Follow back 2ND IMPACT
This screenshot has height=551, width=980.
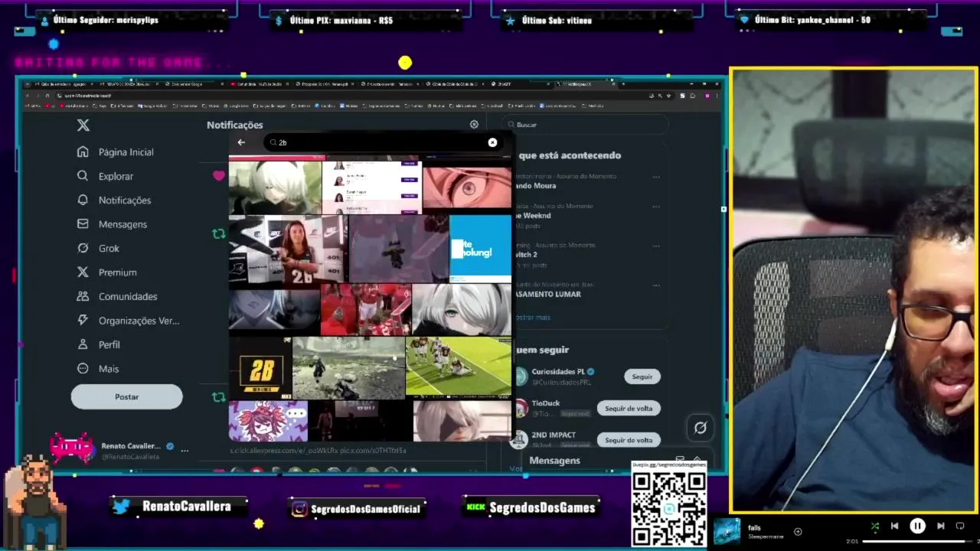click(x=629, y=440)
